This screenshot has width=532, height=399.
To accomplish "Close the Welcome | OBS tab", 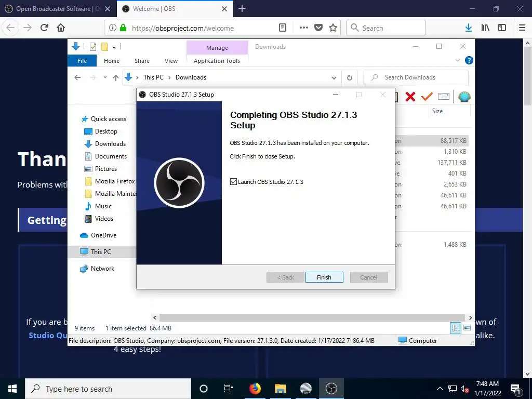I will (x=224, y=9).
